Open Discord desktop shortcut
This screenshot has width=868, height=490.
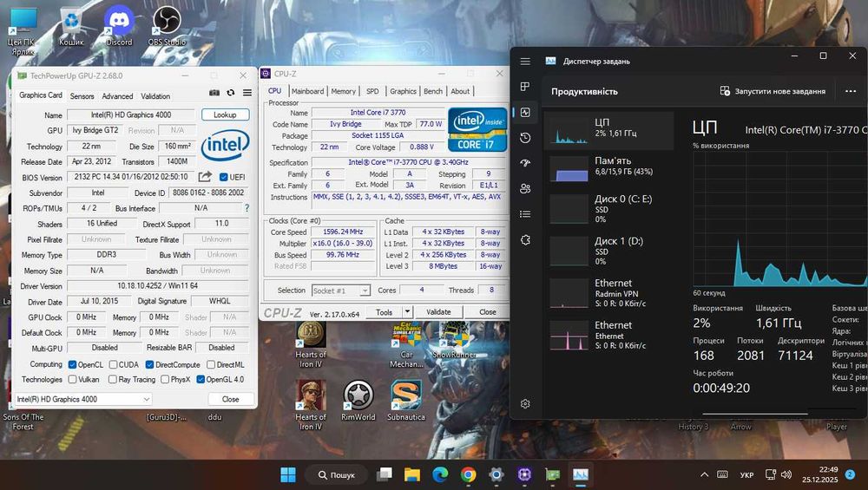coord(119,26)
